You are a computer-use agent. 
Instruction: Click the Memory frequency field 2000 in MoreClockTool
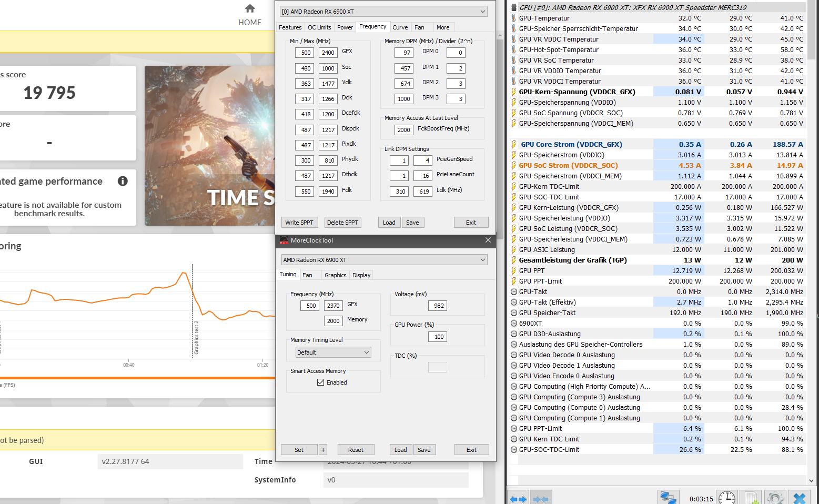[333, 321]
